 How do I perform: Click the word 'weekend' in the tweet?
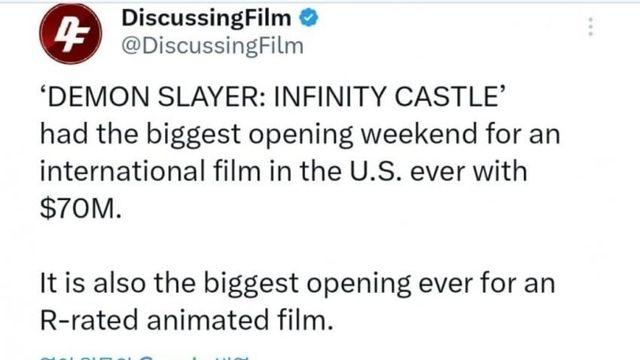(x=419, y=134)
